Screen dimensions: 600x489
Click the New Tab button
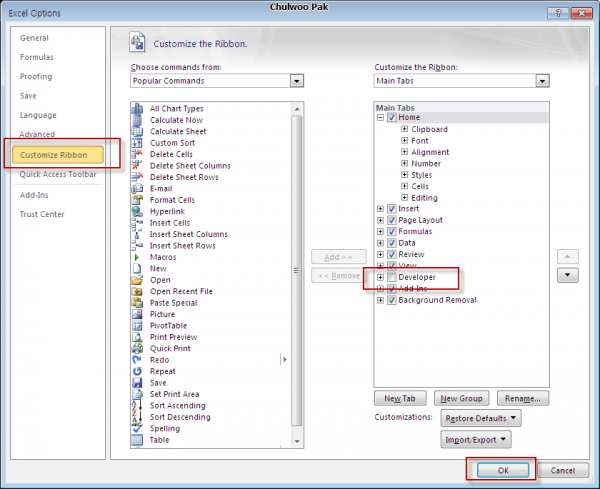(400, 398)
